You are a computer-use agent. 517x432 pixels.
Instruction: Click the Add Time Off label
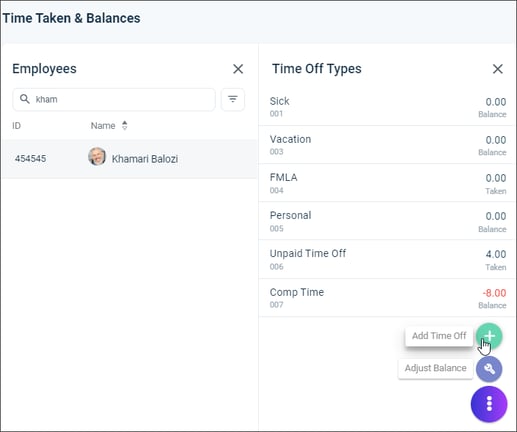[439, 336]
